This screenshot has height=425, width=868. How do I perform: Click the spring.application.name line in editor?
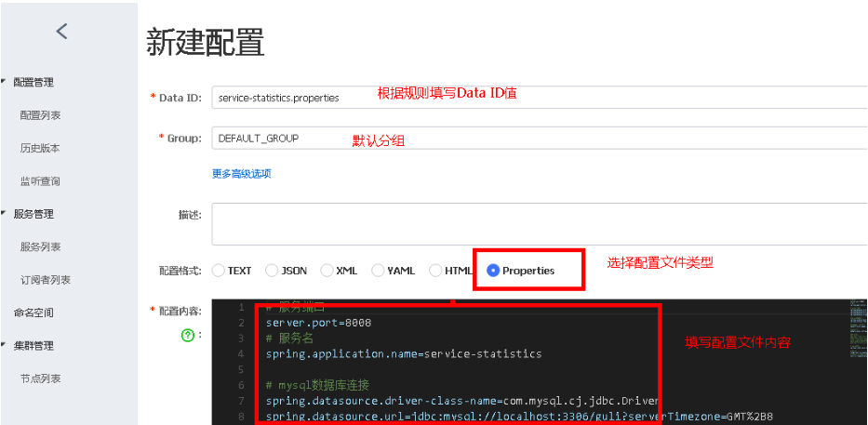pyautogui.click(x=404, y=353)
